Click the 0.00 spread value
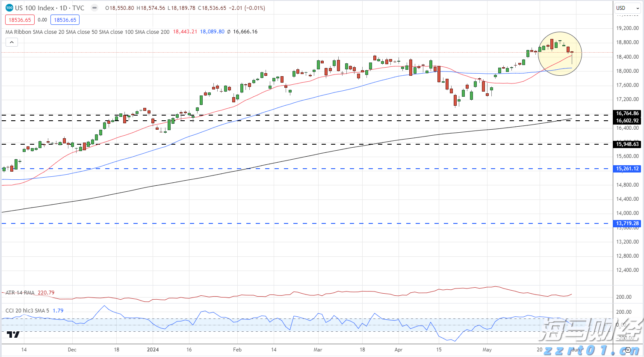 tap(42, 20)
